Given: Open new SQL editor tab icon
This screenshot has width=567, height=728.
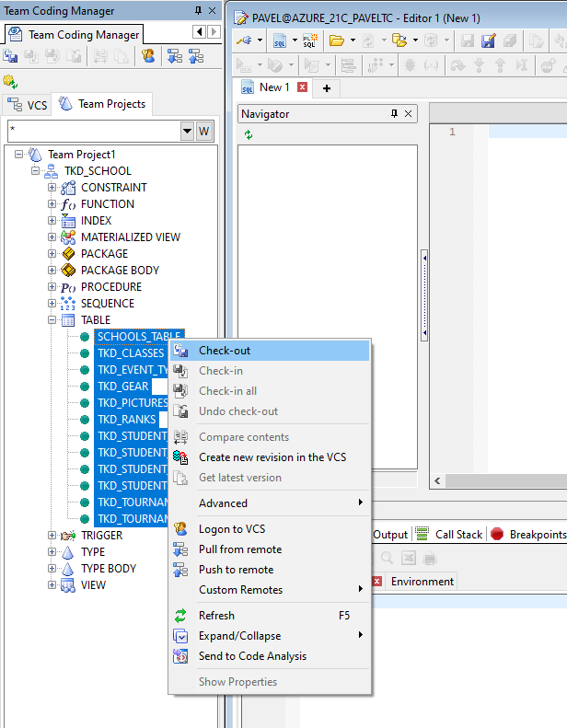Looking at the screenshot, I should (280, 40).
